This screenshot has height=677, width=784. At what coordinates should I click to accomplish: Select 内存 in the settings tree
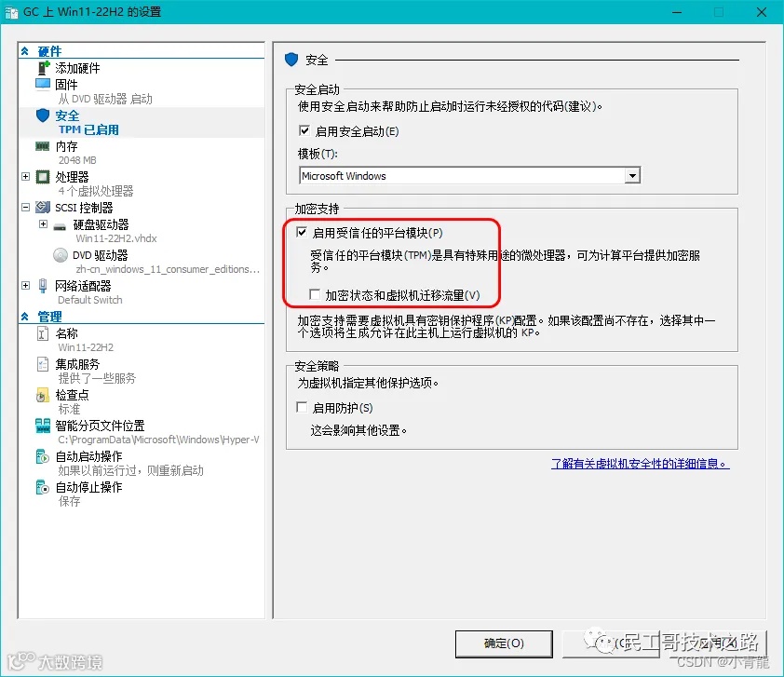66,146
